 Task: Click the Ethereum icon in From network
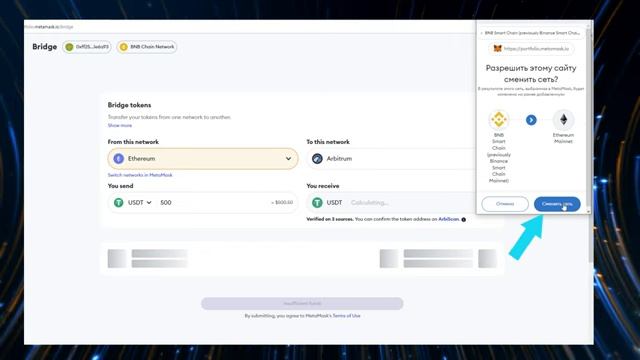tap(118, 159)
